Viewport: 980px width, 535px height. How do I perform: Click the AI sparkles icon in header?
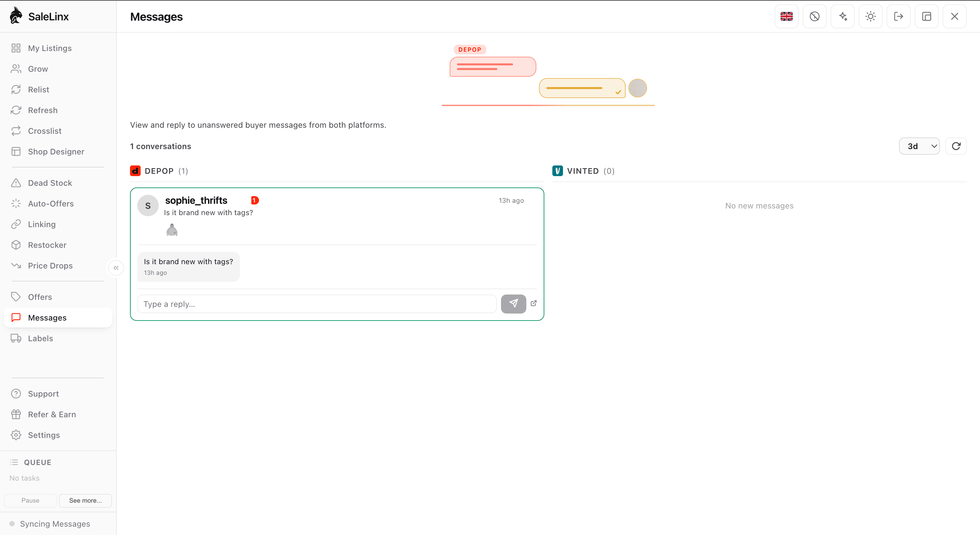tap(843, 16)
